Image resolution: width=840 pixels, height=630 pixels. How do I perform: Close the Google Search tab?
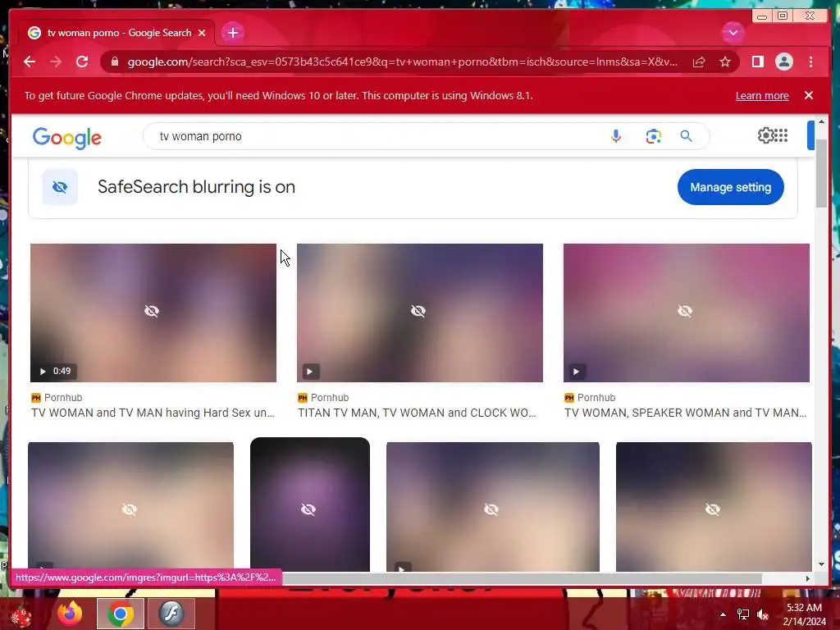(x=202, y=33)
